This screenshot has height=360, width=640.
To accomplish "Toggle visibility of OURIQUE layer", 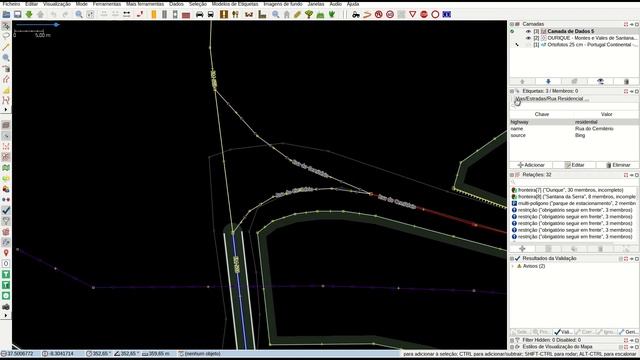I will click(528, 38).
